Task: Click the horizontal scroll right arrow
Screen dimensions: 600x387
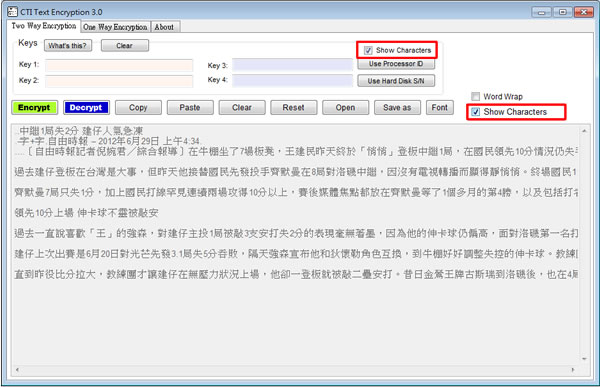Action: (573, 370)
